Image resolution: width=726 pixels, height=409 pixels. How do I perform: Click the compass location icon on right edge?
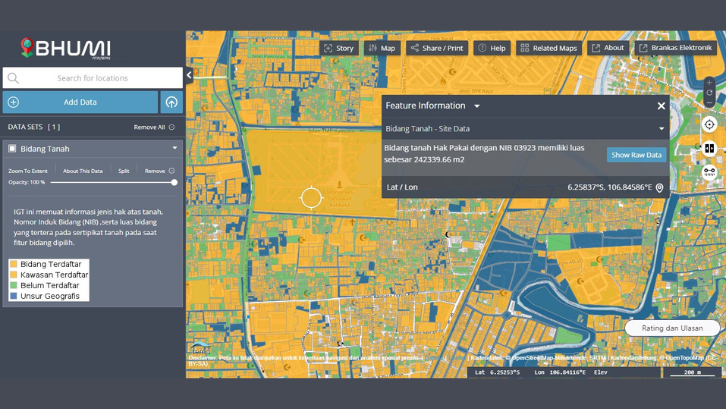click(709, 125)
